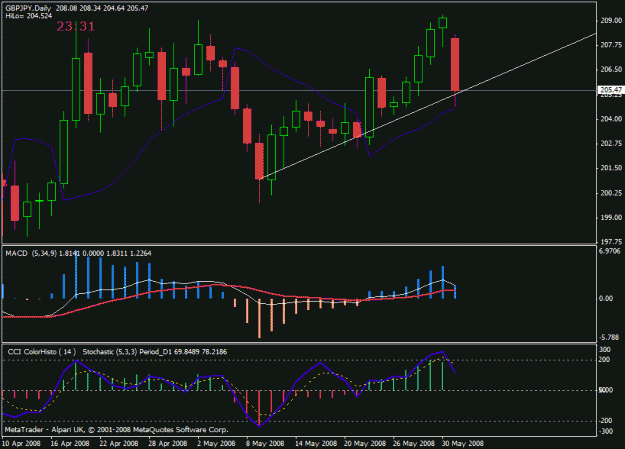Viewport: 625px width, 449px height.
Task: Click the 16 Apr 2008 date label
Action: (70, 443)
